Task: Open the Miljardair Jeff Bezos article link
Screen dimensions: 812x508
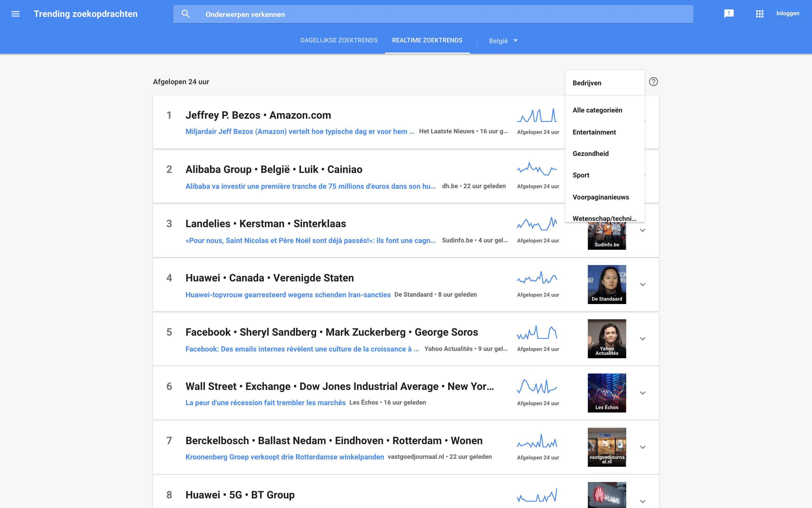Action: click(300, 132)
